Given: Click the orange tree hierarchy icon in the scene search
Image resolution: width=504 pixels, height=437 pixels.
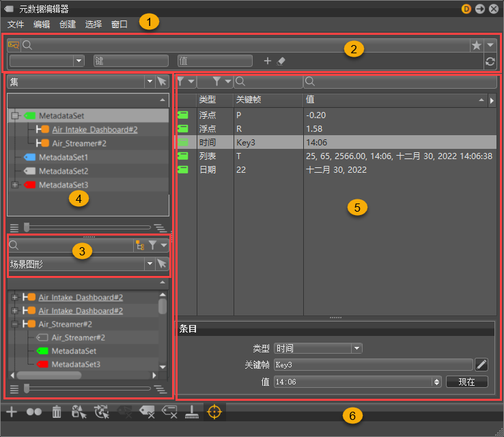Looking at the screenshot, I should point(140,245).
